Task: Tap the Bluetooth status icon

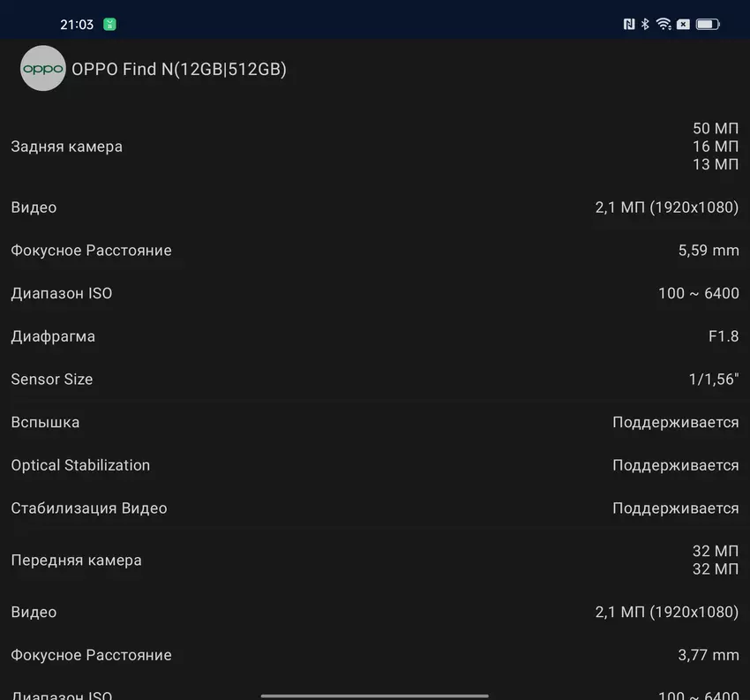Action: coord(645,25)
